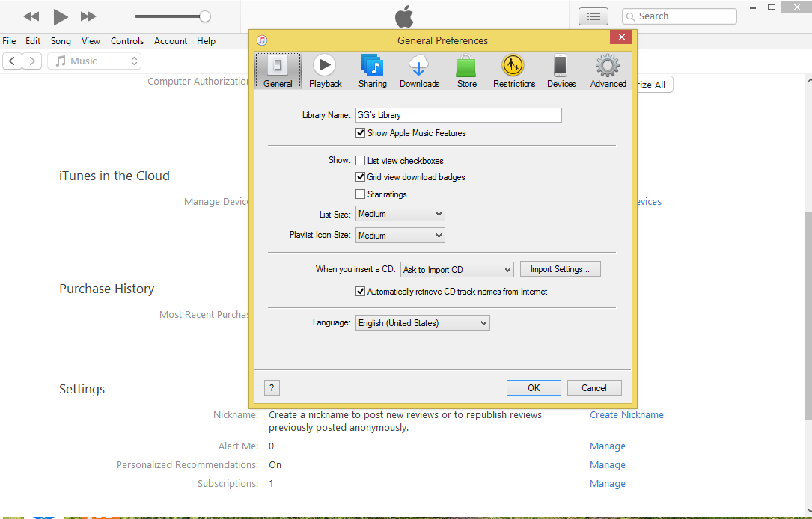Click the Cancel button
Screen dimensions: 812x519
594,387
